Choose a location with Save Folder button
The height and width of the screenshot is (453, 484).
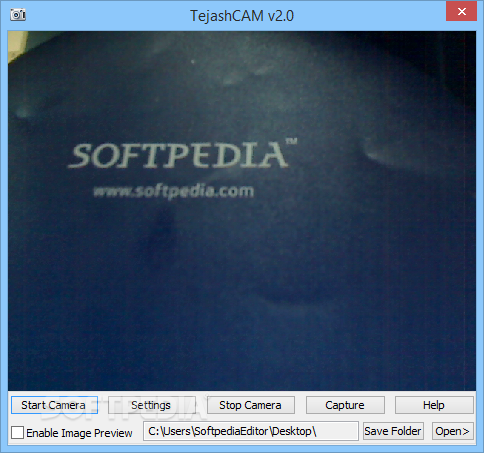[x=393, y=431]
